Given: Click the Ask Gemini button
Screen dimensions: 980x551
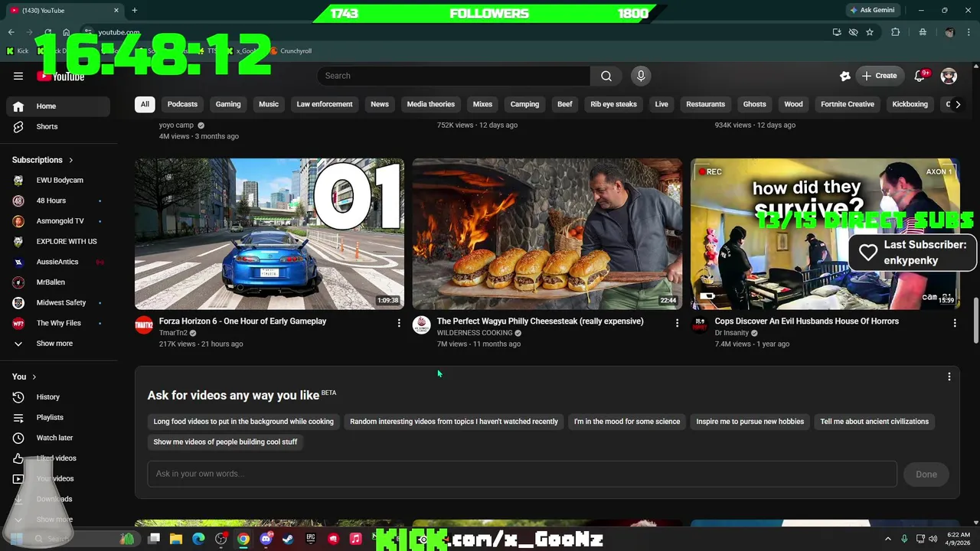Looking at the screenshot, I should pyautogui.click(x=872, y=10).
